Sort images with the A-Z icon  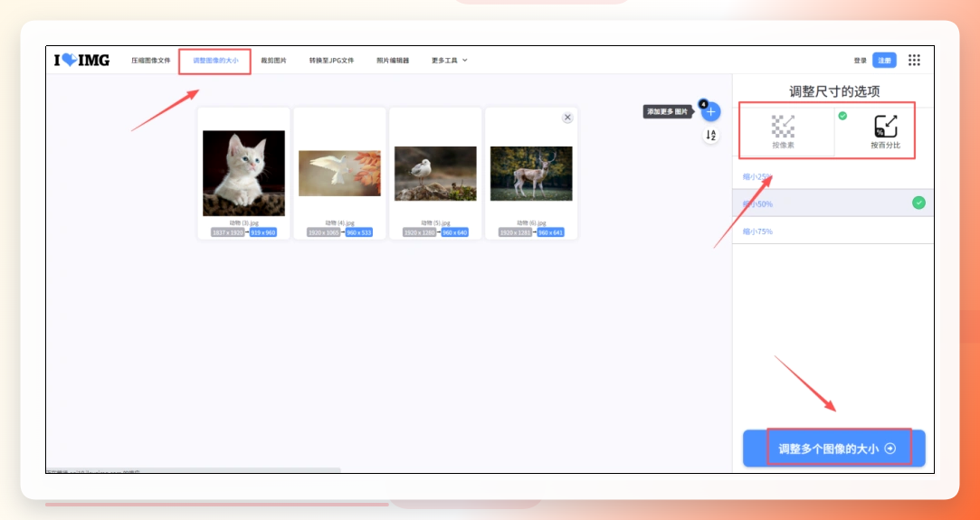click(x=710, y=135)
